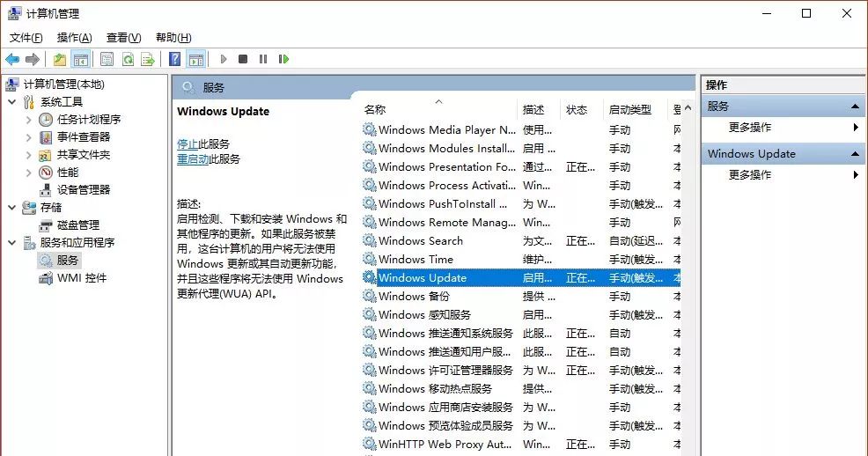Select the highlighted Windows Update service row
868x456 pixels.
(x=521, y=278)
